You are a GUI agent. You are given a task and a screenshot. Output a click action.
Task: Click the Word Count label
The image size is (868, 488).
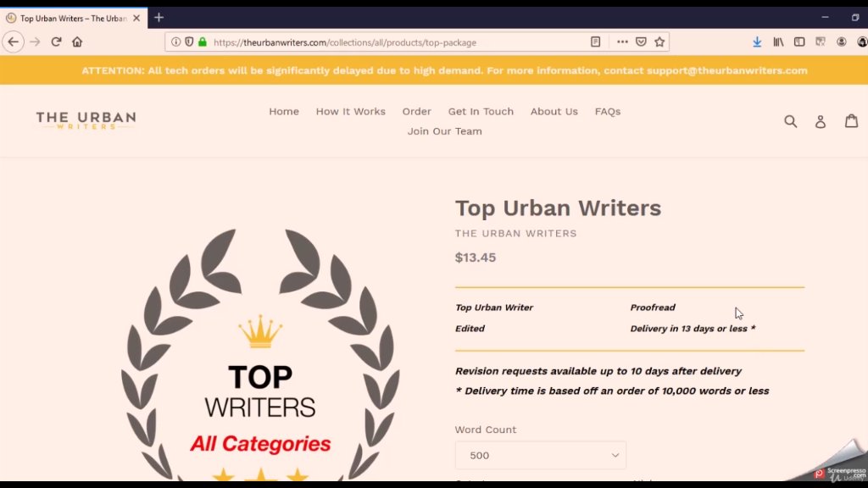point(486,430)
